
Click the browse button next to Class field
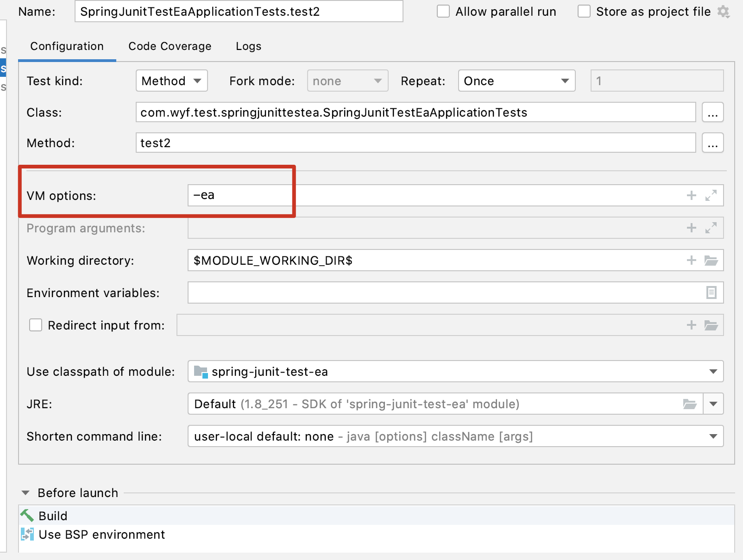713,112
